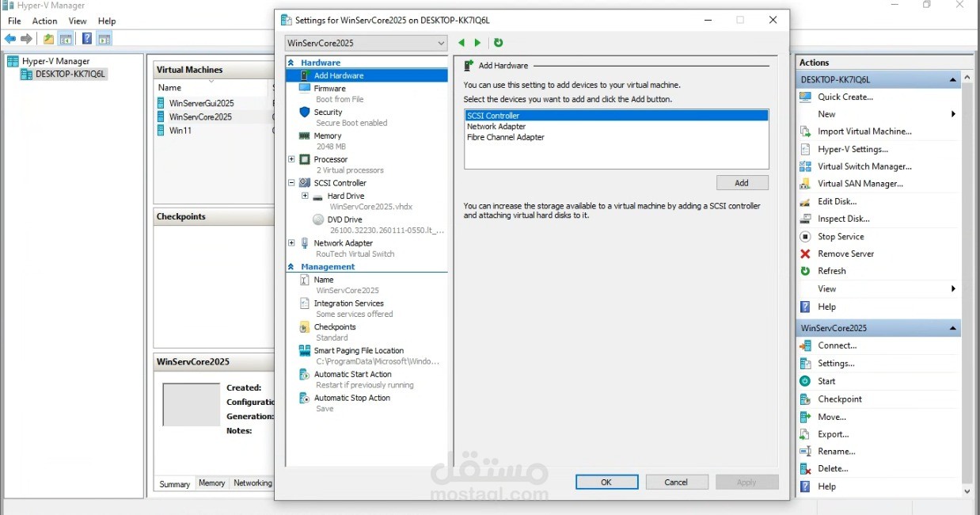Select SCSI Controller in the device list
This screenshot has height=515, width=980.
616,116
